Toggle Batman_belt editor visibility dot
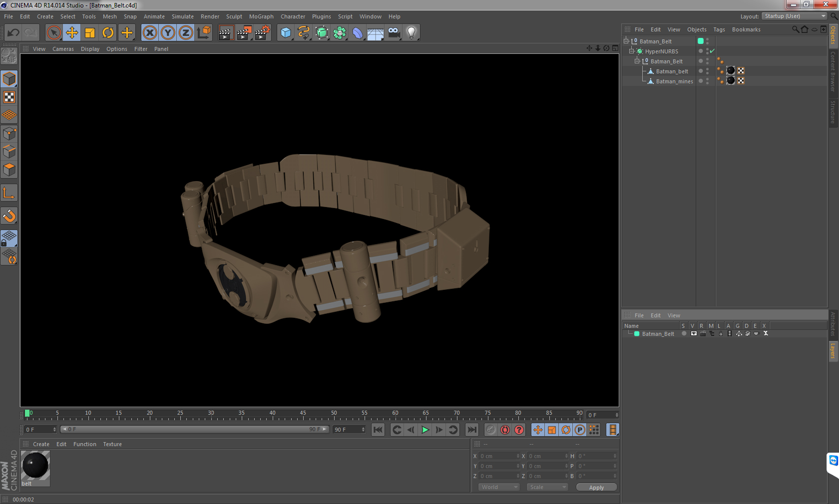Screen dimensions: 839x504 (707, 69)
